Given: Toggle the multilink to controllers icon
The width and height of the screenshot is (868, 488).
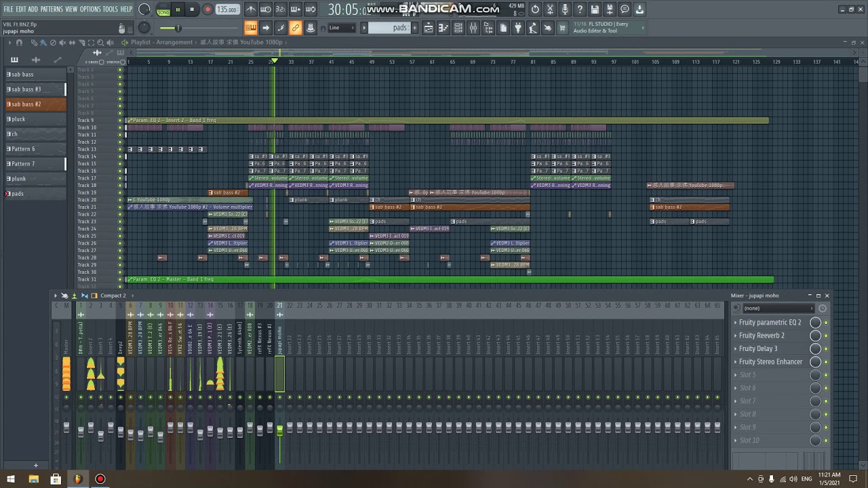Looking at the screenshot, I should coord(296,28).
